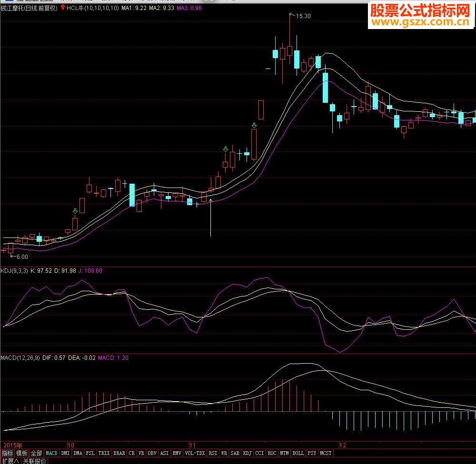Show the CR indicator
The height and width of the screenshot is (464, 476).
(131, 453)
